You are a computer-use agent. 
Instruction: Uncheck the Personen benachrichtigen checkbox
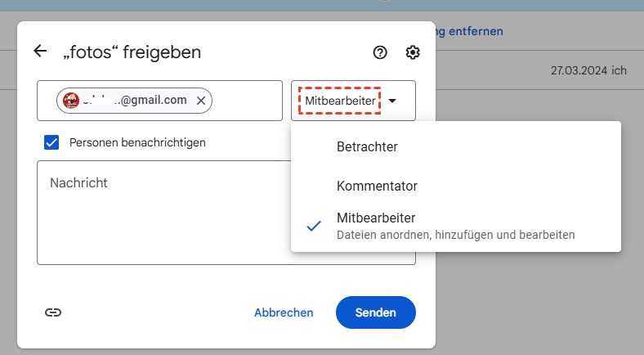pos(52,142)
